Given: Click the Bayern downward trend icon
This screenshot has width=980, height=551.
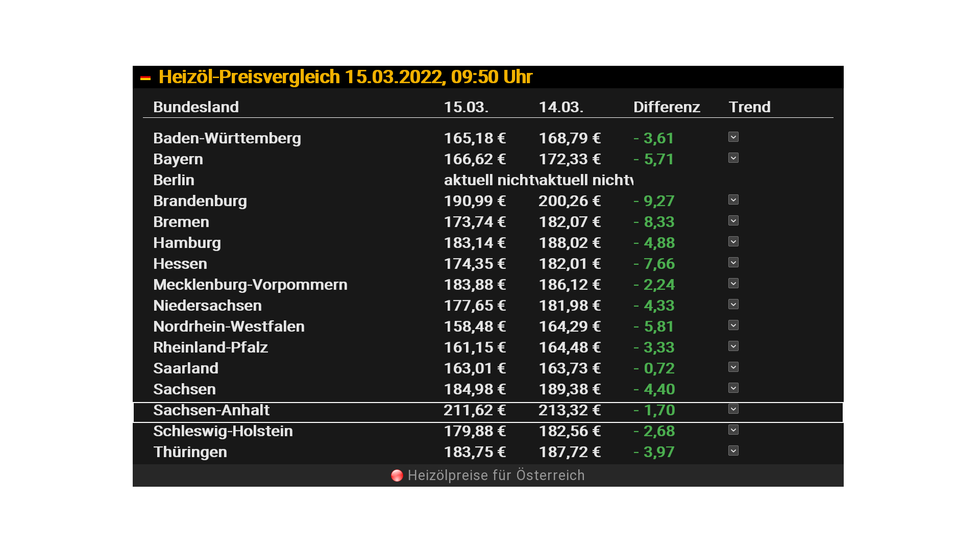Looking at the screenshot, I should [x=733, y=158].
